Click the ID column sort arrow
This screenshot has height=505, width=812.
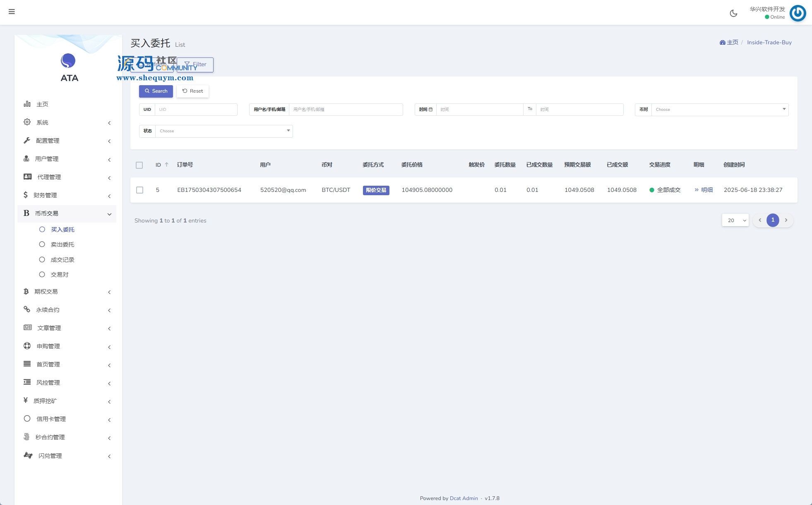166,165
